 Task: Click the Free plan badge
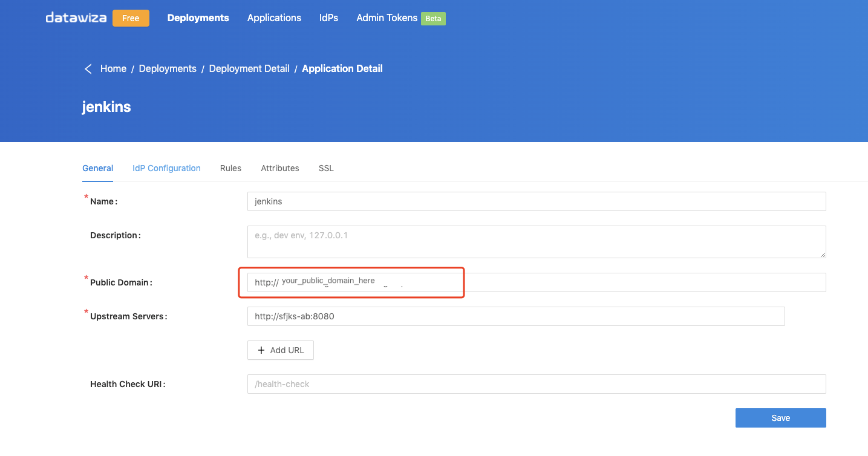(x=131, y=18)
